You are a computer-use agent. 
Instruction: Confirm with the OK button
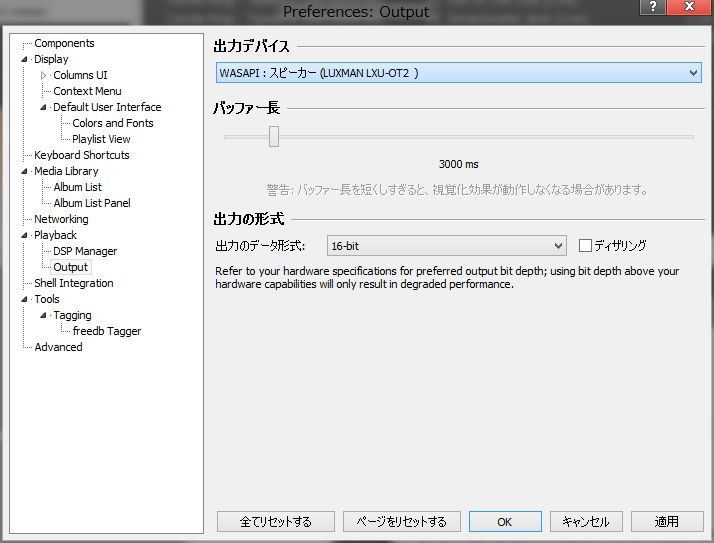[505, 522]
